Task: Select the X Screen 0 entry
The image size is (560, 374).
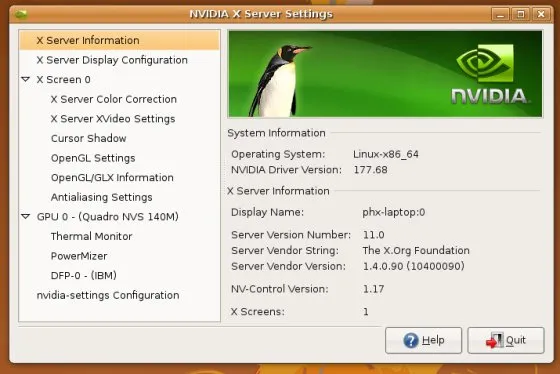Action: point(64,80)
